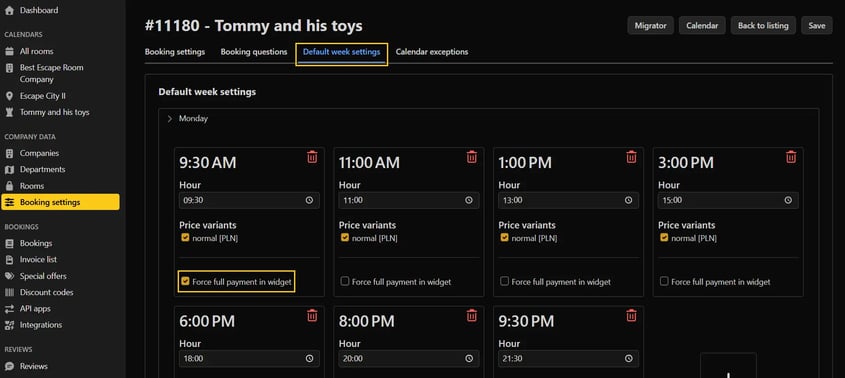Switch to Booking settings tab
This screenshot has height=378, width=845.
point(175,52)
